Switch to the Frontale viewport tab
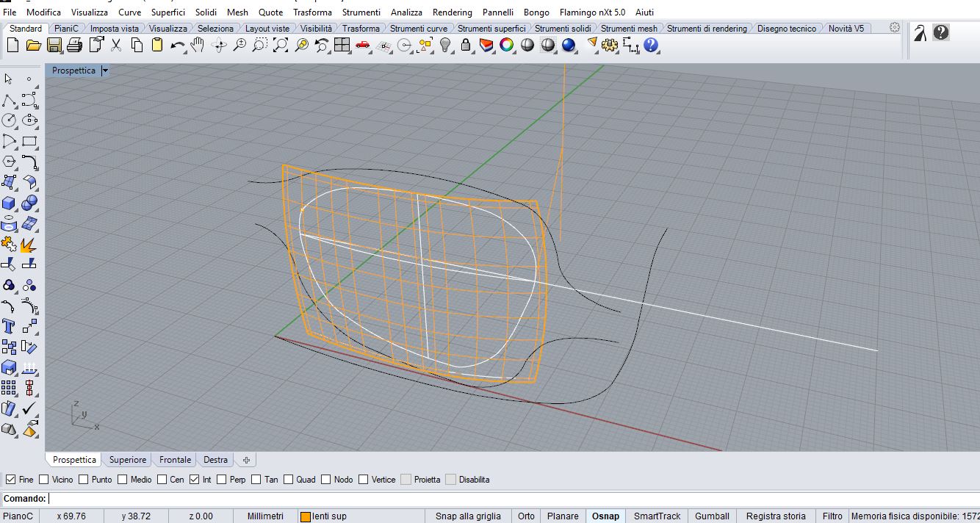980x523 pixels. 175,460
